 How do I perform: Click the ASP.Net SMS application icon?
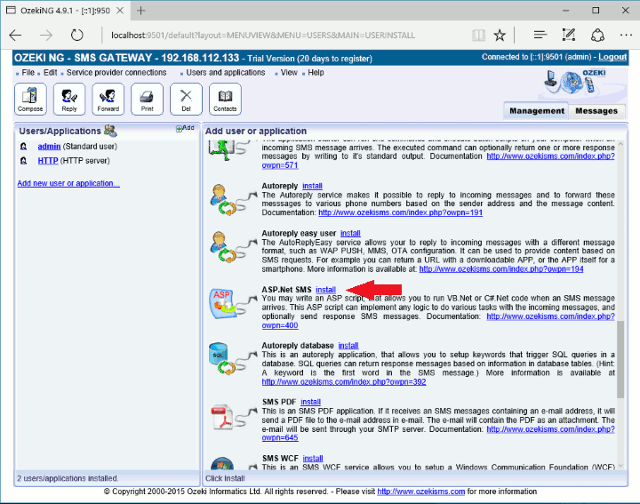click(x=225, y=304)
